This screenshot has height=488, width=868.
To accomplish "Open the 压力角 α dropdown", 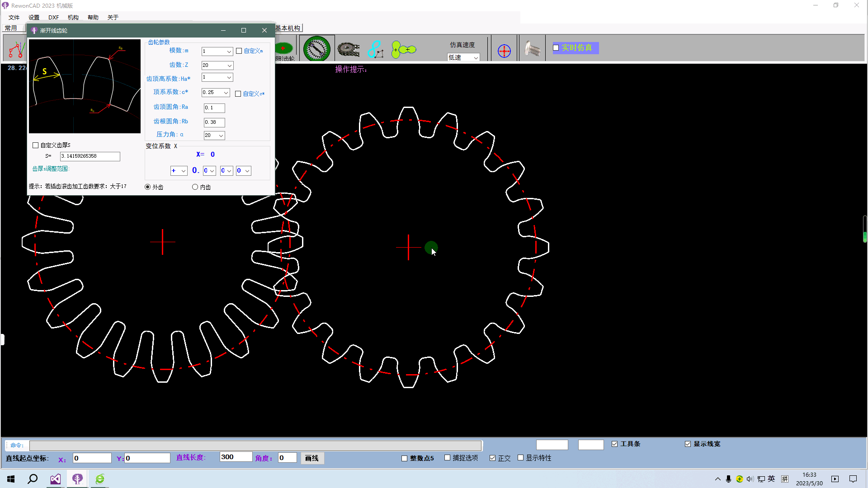I will click(x=221, y=136).
